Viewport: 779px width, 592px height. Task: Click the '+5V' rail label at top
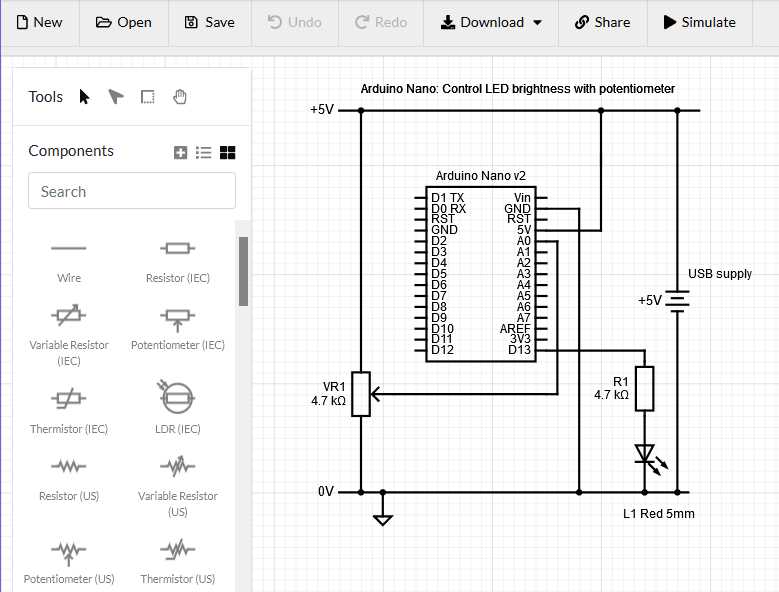322,109
